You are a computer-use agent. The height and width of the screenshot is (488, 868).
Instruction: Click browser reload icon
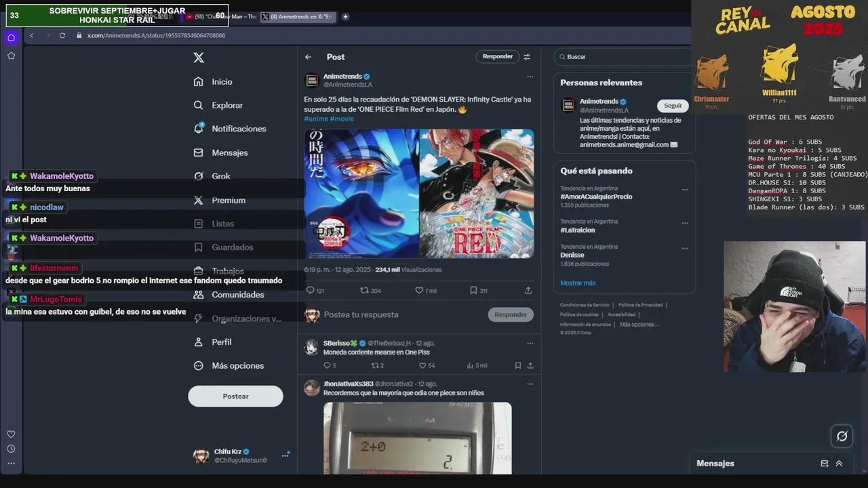pyautogui.click(x=62, y=35)
